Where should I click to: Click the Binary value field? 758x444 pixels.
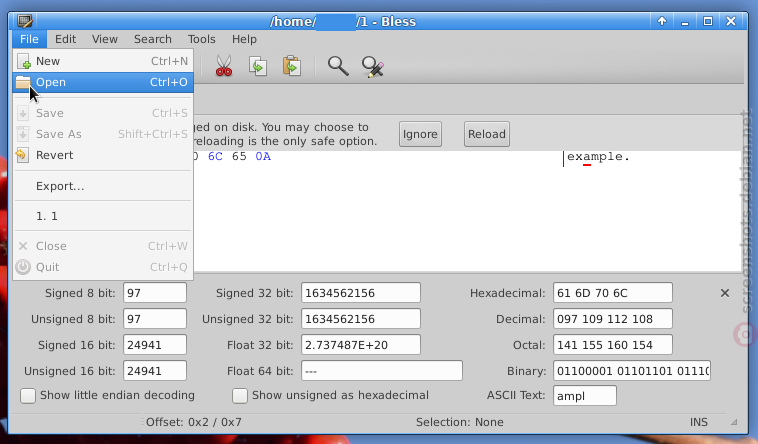click(x=632, y=371)
